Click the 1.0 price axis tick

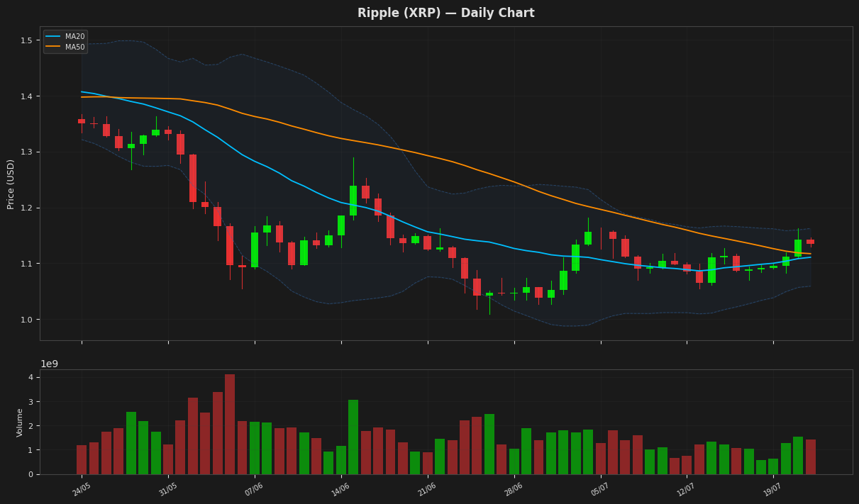pos(26,320)
